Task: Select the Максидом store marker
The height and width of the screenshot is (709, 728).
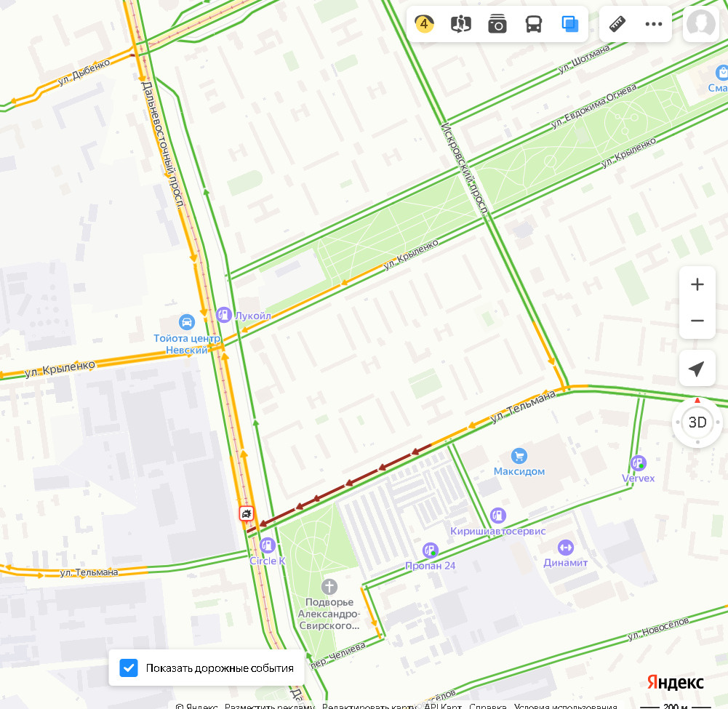Action: pyautogui.click(x=519, y=456)
